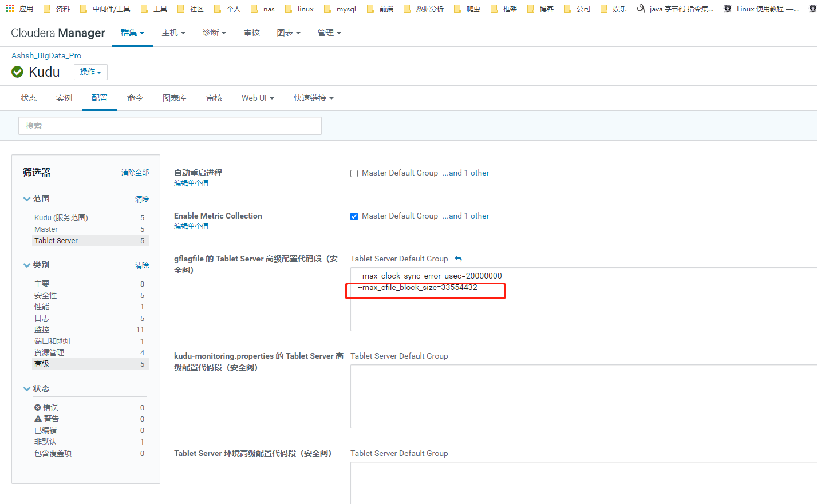Screen dimensions: 817x504
Task: Open the 主机 dropdown menu
Action: point(173,33)
